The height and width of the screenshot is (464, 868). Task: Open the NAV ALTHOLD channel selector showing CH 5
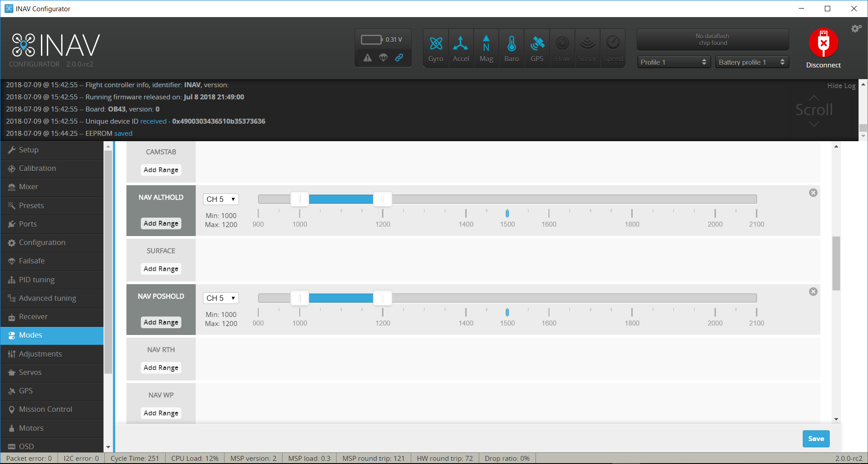tap(220, 198)
